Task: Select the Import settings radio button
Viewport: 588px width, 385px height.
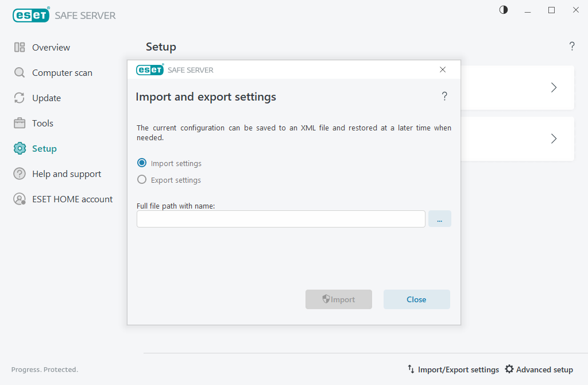Action: pos(142,163)
